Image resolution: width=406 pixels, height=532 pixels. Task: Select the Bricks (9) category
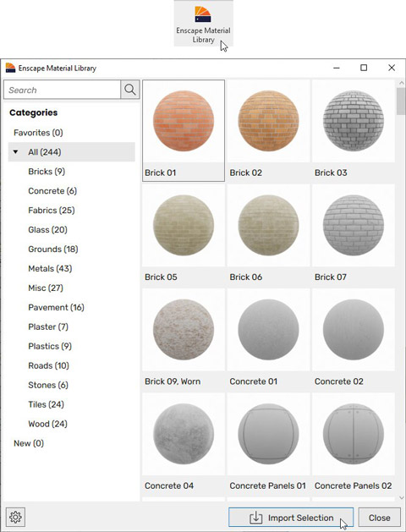(x=47, y=172)
